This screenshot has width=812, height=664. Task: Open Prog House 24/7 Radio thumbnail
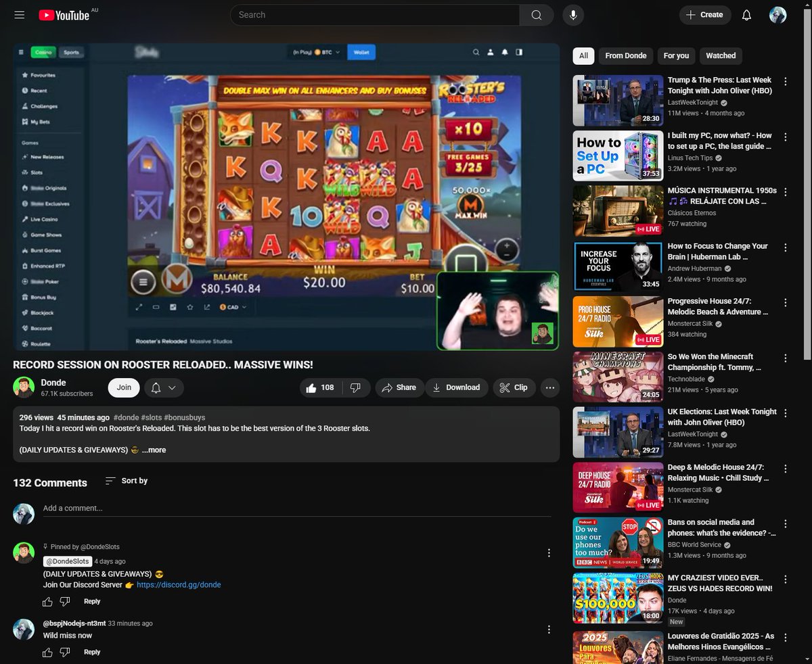click(618, 322)
